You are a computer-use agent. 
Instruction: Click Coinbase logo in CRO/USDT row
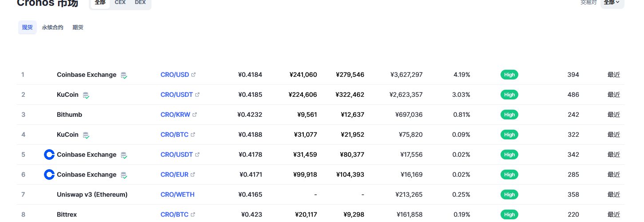tap(49, 155)
